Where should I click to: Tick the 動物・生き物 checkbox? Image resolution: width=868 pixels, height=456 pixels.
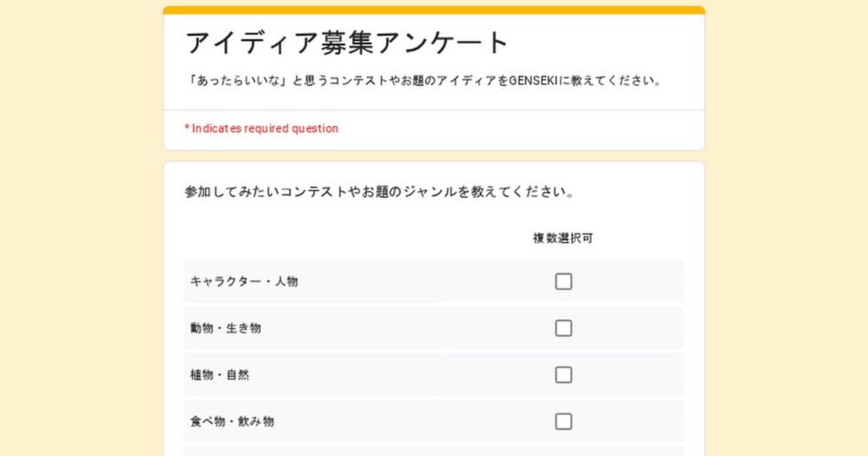563,328
